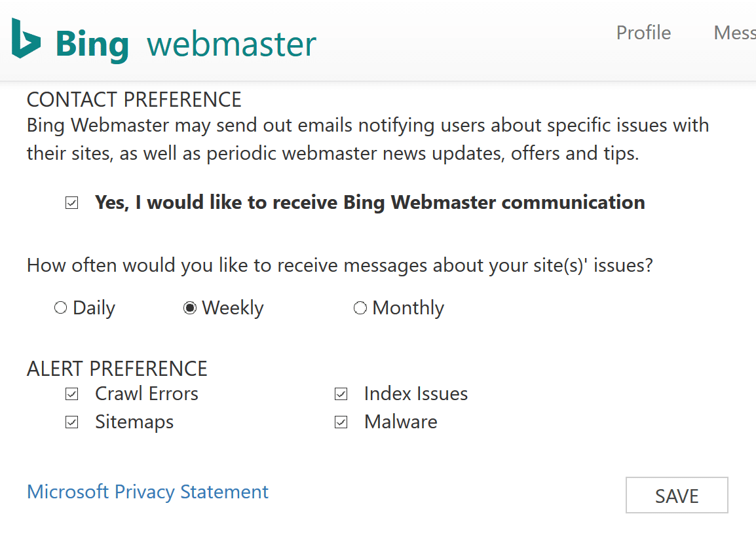Click the SAVE button
Image resolution: width=756 pixels, height=535 pixels.
click(677, 495)
